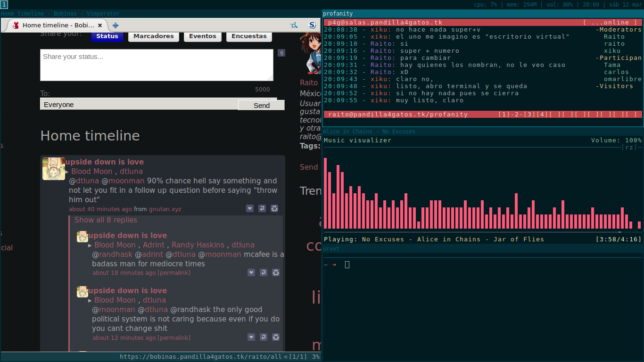Select workspace 1 in the top bar

click(4, 5)
